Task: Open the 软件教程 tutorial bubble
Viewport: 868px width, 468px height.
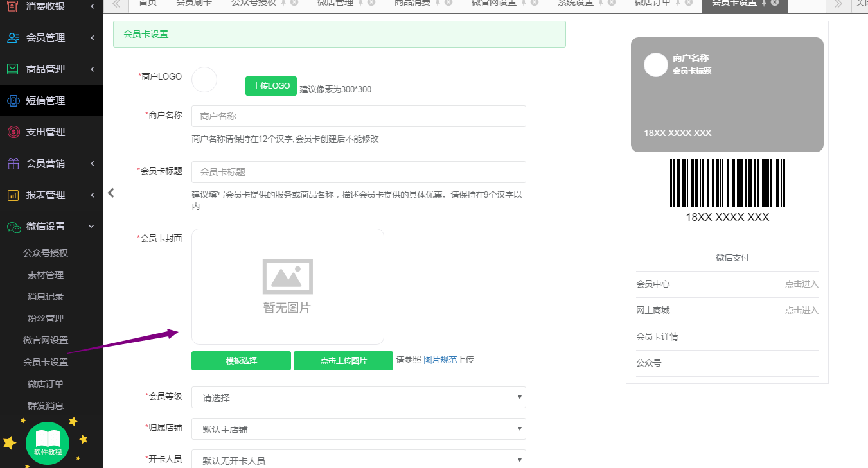Action: [48, 443]
